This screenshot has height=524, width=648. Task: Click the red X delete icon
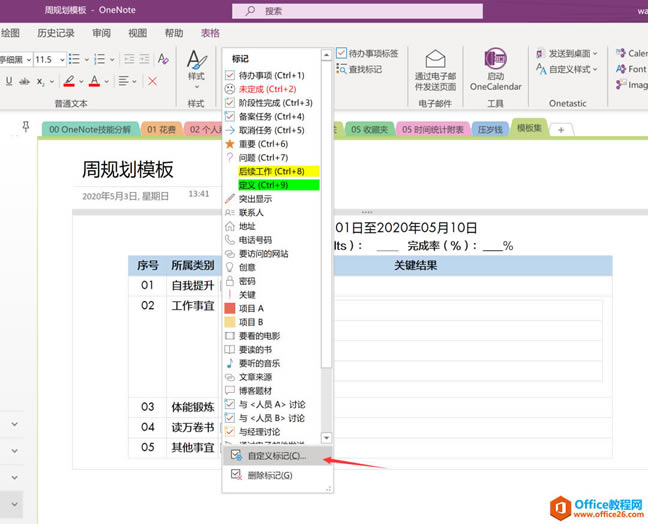152,81
